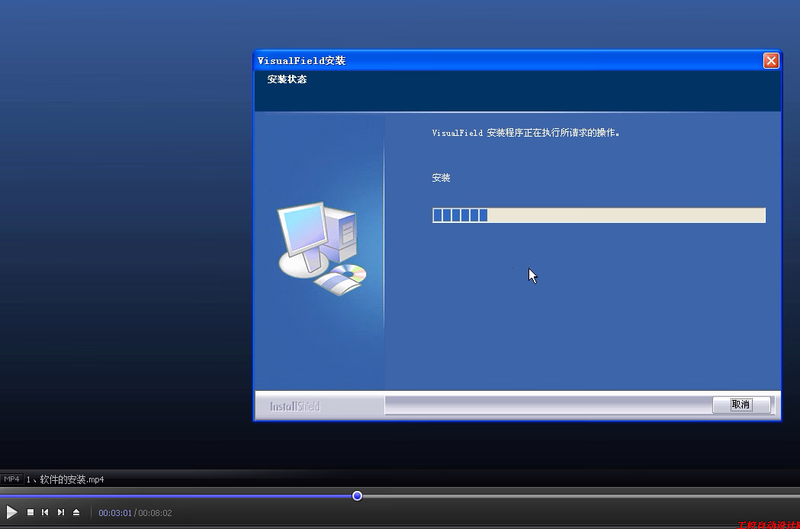Viewport: 800px width, 529px height.
Task: Click the InstallShield logo text
Action: pos(294,407)
